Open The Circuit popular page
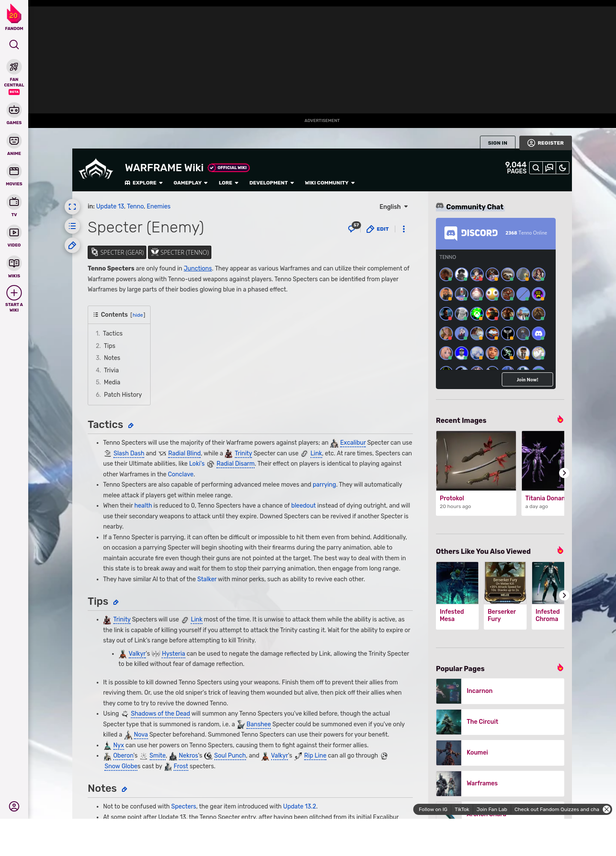Viewport: 616px width, 856px height. click(x=500, y=722)
